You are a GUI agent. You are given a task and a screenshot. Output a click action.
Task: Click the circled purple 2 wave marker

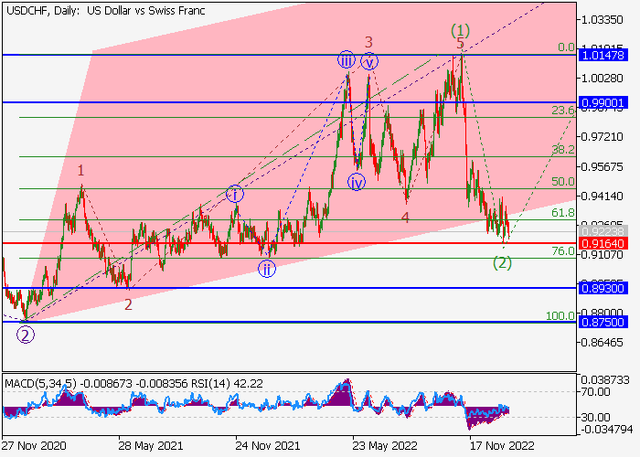click(26, 335)
